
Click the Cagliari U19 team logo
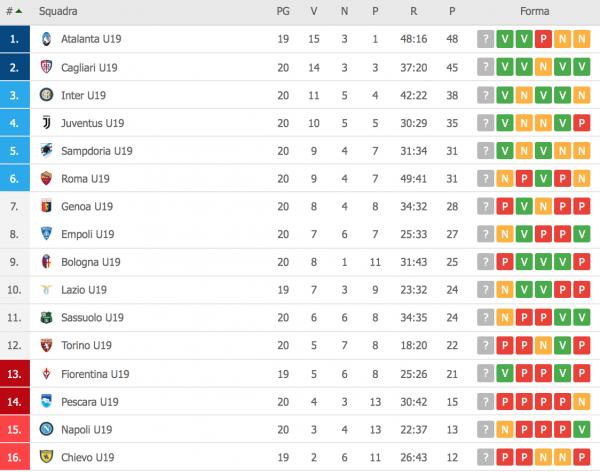(46, 67)
